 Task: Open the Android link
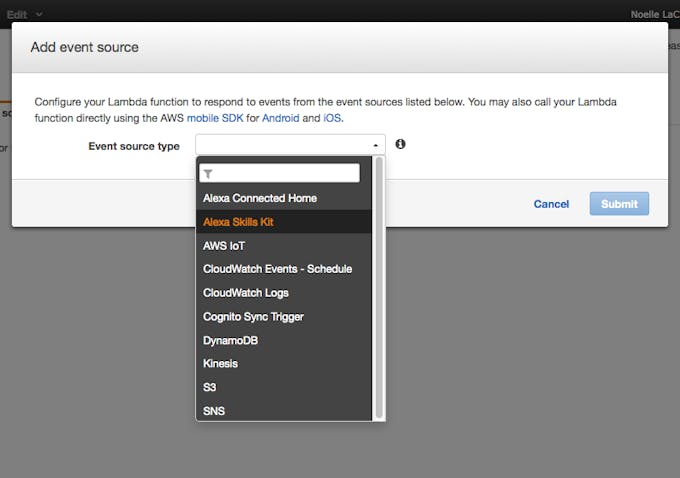(x=281, y=118)
